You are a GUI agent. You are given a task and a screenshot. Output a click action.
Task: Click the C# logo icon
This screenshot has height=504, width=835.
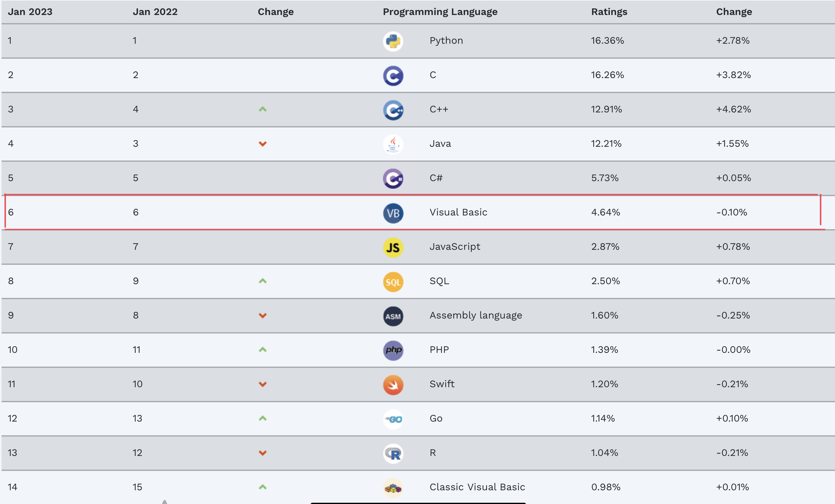[393, 179]
